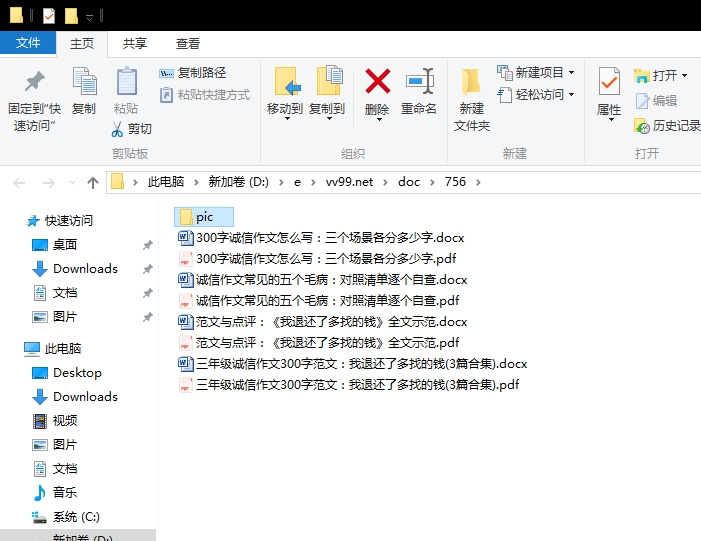Select 300字诚信作文怎么写 pdf file

click(x=317, y=258)
